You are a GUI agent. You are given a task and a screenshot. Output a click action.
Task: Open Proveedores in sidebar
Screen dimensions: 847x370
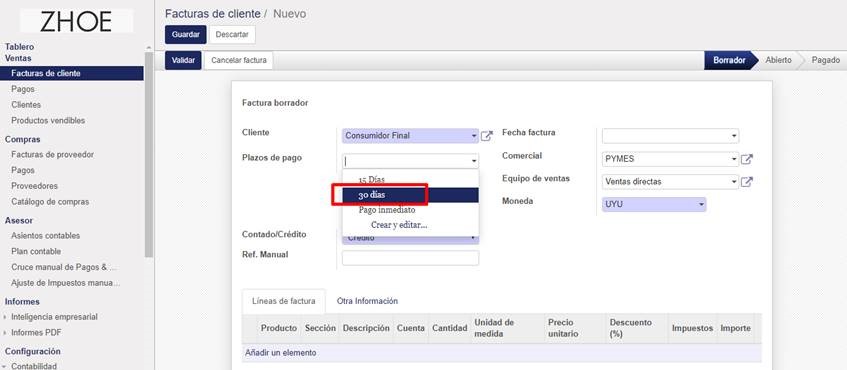35,186
